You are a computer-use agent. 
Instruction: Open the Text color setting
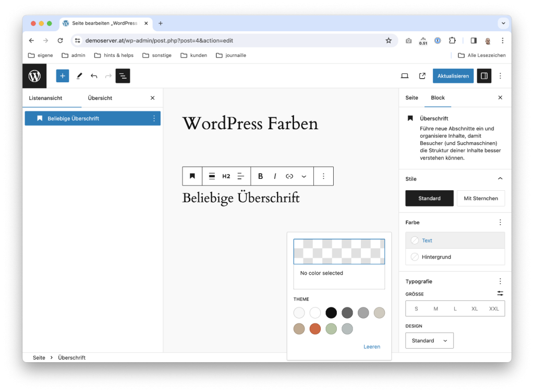(x=455, y=240)
